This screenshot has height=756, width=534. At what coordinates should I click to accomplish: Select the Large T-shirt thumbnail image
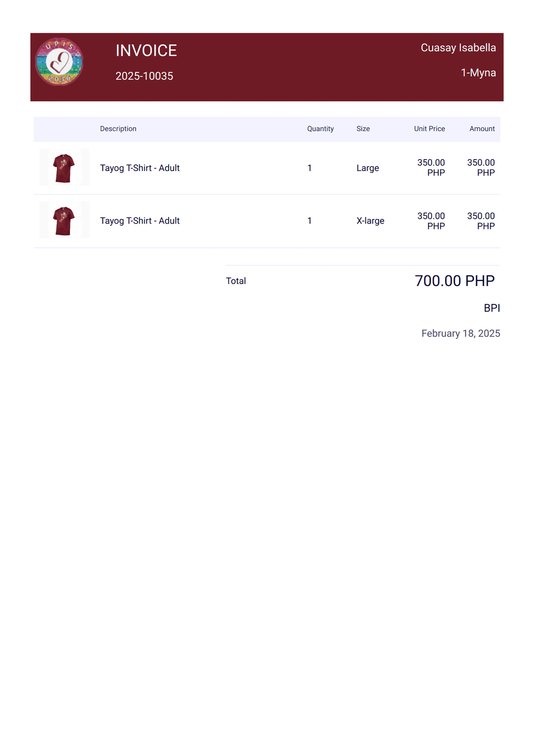click(x=64, y=167)
